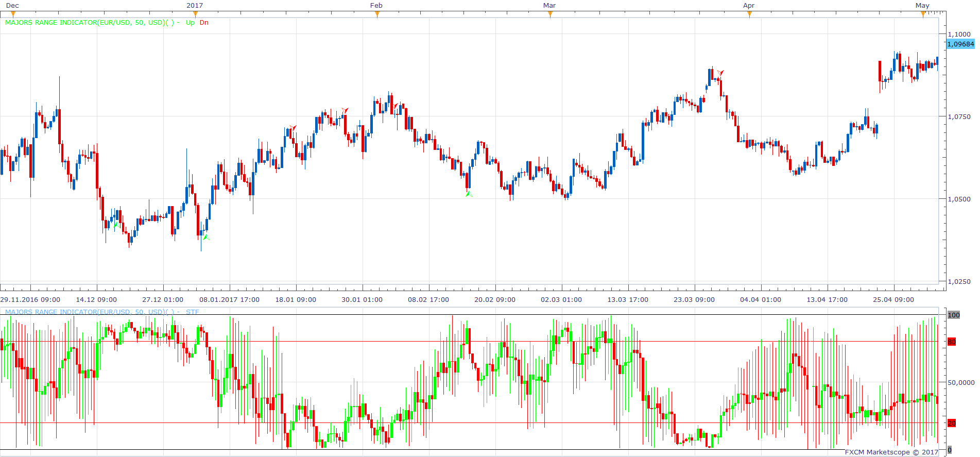Click the 27.12 01:00 time label
The image size is (980, 457).
163,299
